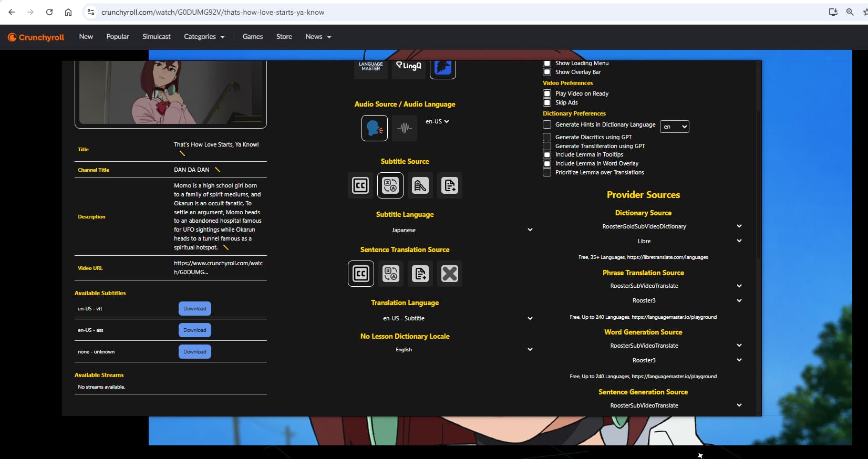This screenshot has width=868, height=459.
Task: Open the en-US audio language dropdown
Action: coord(437,121)
